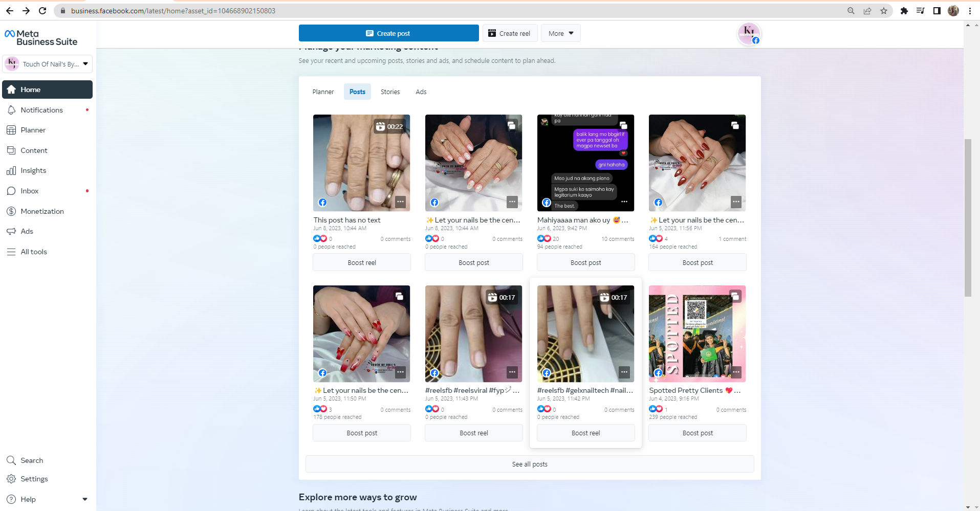Expand the Help menu arrow

85,499
